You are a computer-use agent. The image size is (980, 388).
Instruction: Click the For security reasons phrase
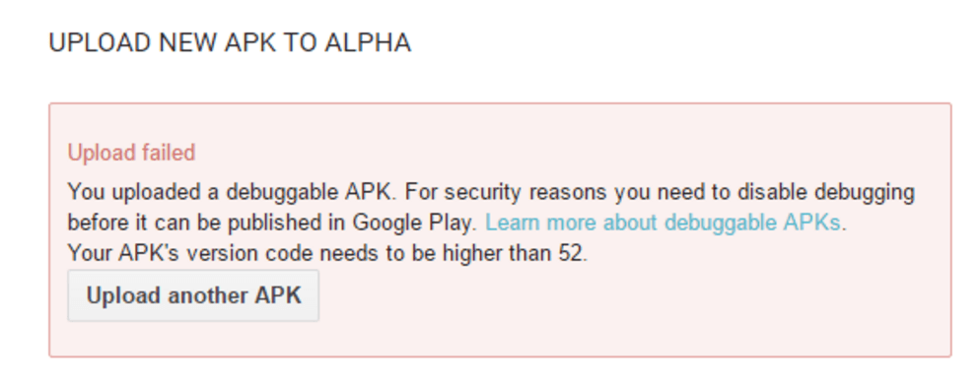[x=506, y=191]
